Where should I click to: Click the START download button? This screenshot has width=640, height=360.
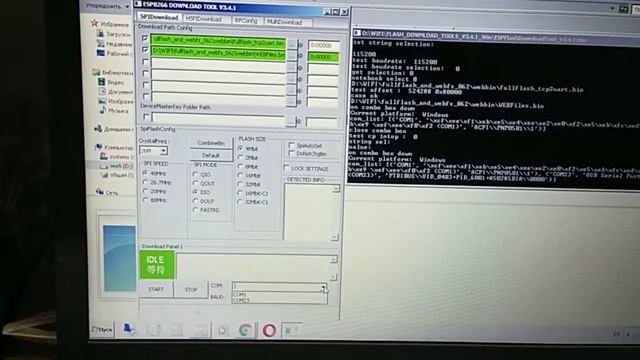[156, 289]
